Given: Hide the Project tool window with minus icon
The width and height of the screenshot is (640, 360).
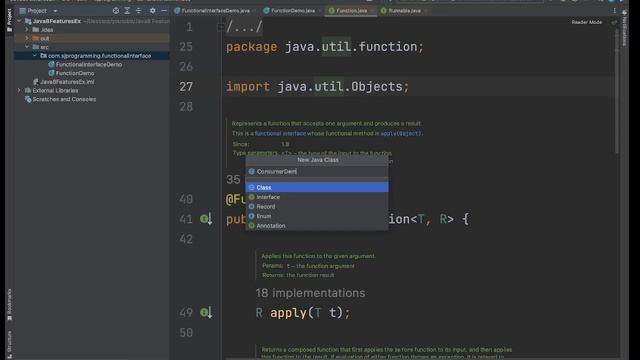Looking at the screenshot, I should tap(164, 11).
